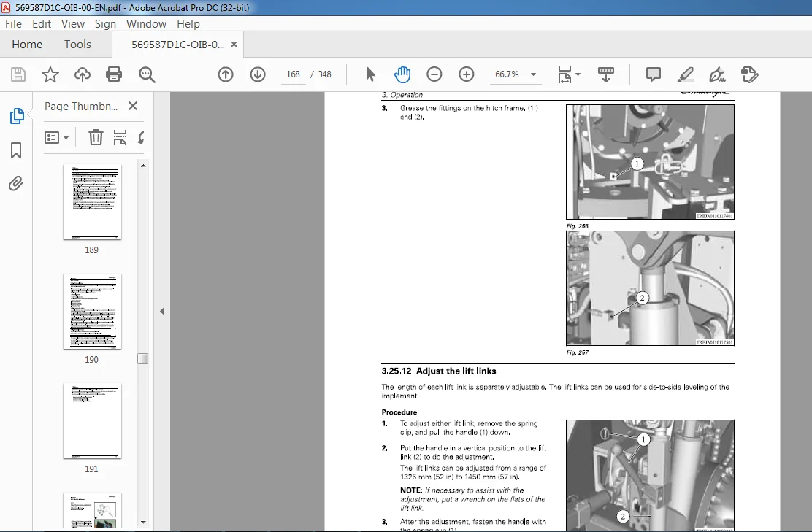Switch to the Tools tab
The height and width of the screenshot is (532, 812).
coord(77,45)
